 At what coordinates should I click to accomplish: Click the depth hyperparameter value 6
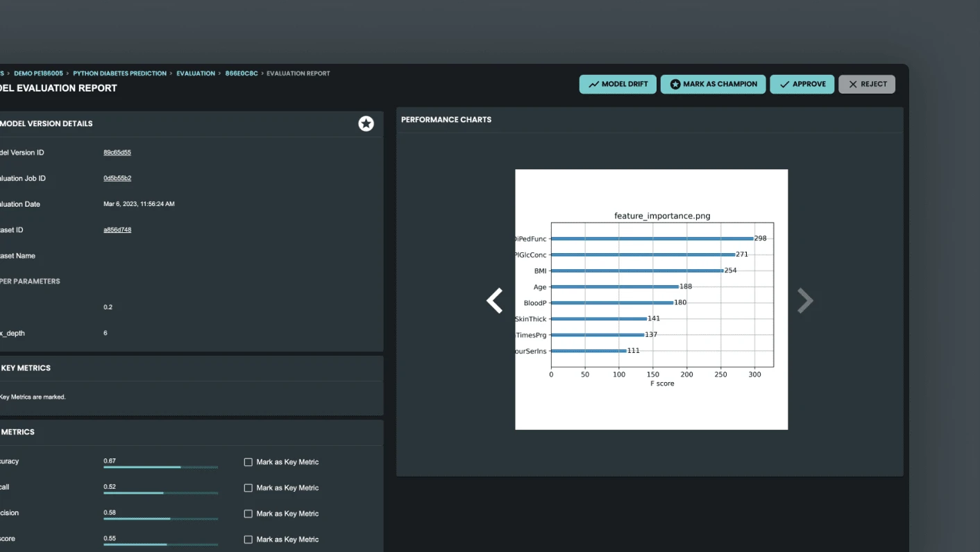[x=105, y=333]
